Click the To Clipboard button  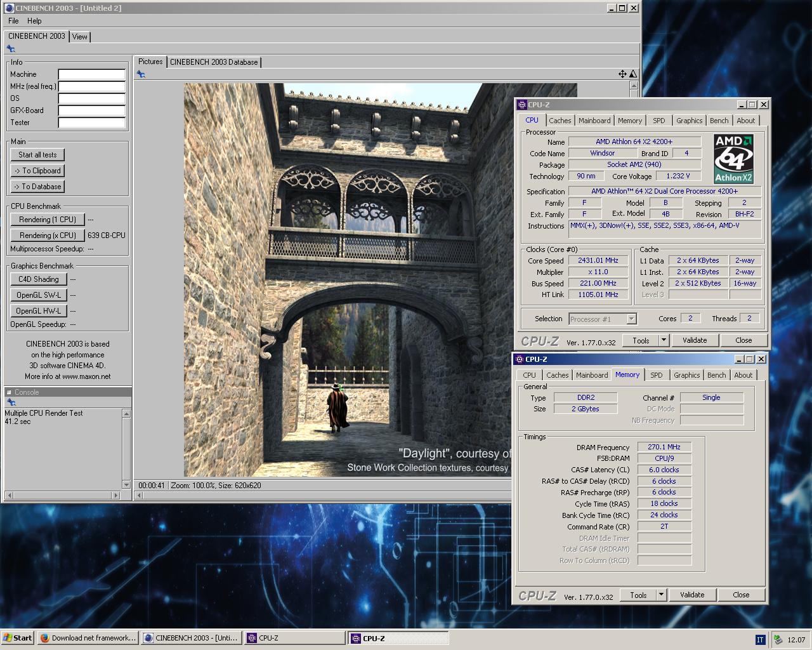37,171
